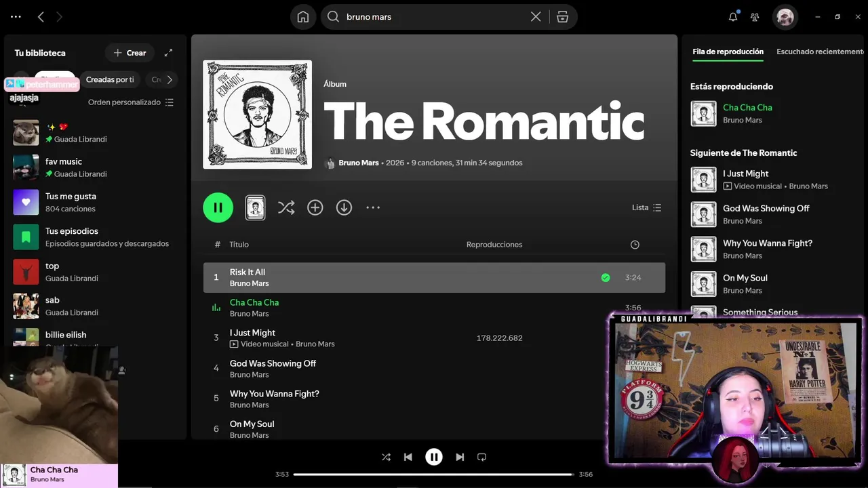The width and height of the screenshot is (868, 488).
Task: Open the Lista view dropdown
Action: 646,207
